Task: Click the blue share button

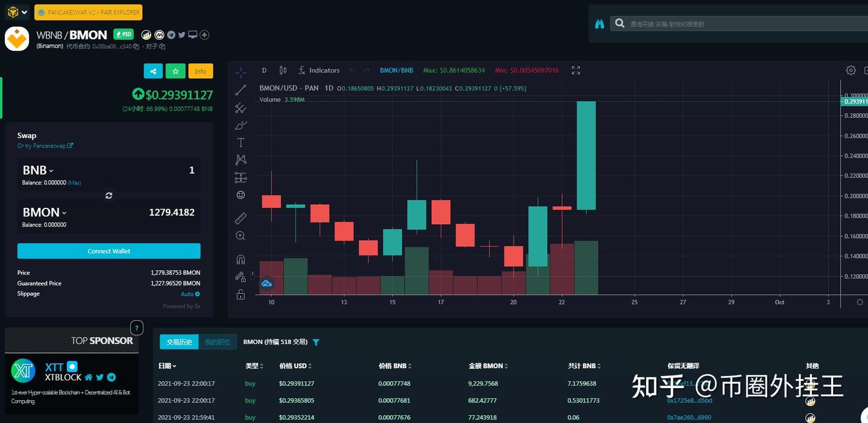Action: click(153, 71)
